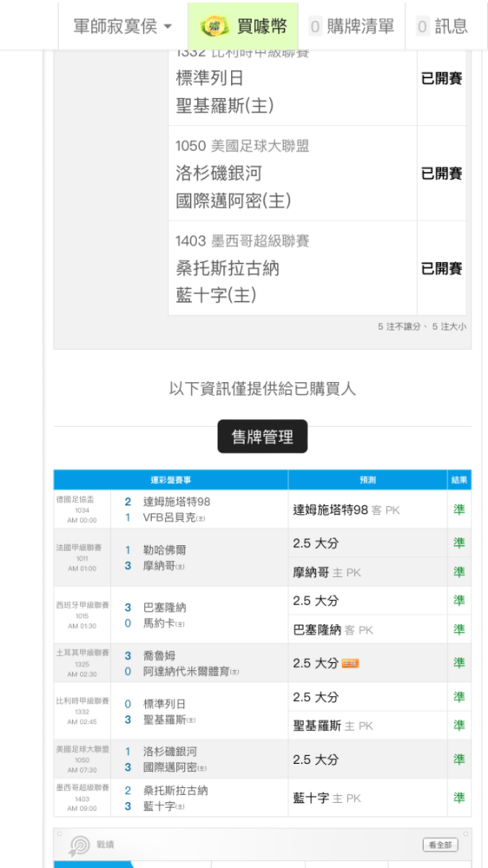Click team name VFB呂貝克

(171, 517)
